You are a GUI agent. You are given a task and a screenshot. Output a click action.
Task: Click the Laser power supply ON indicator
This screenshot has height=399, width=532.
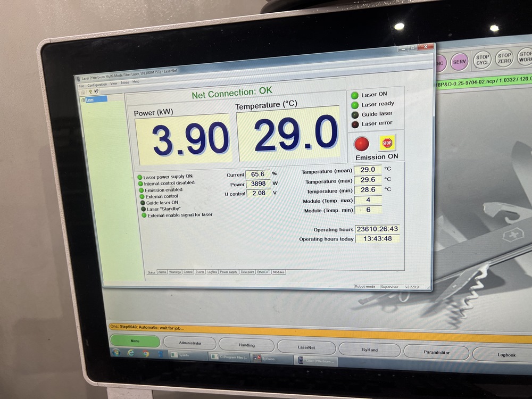pos(140,177)
